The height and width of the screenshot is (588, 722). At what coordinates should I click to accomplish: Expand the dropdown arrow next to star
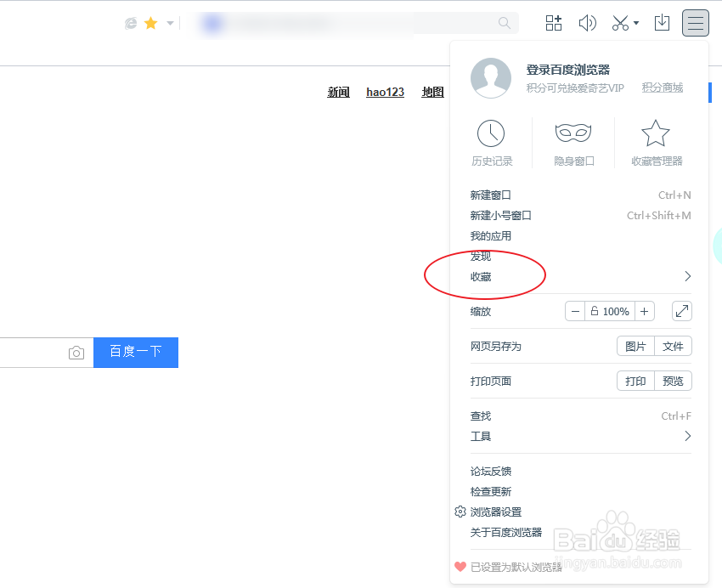click(170, 23)
